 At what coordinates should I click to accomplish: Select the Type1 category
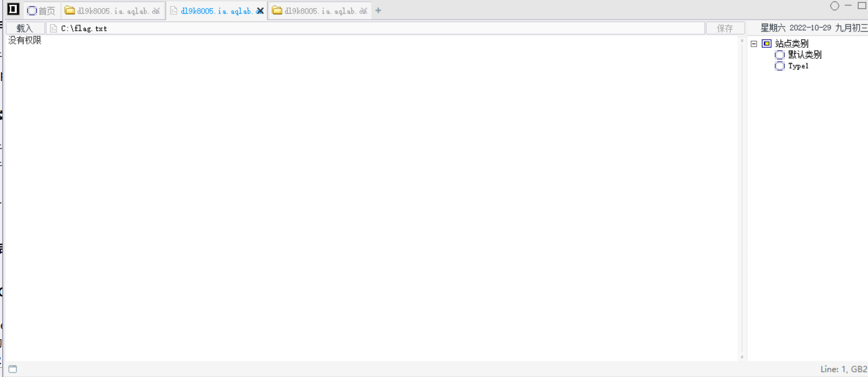click(798, 66)
